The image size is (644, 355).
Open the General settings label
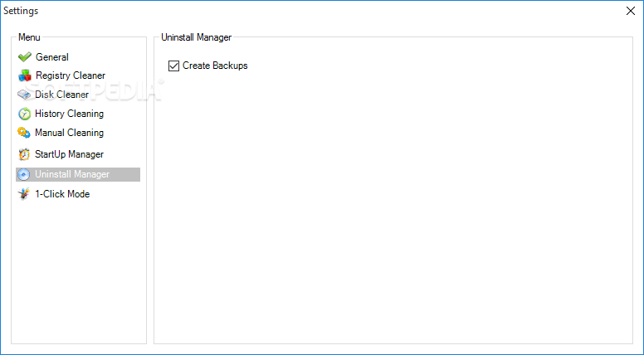[52, 57]
